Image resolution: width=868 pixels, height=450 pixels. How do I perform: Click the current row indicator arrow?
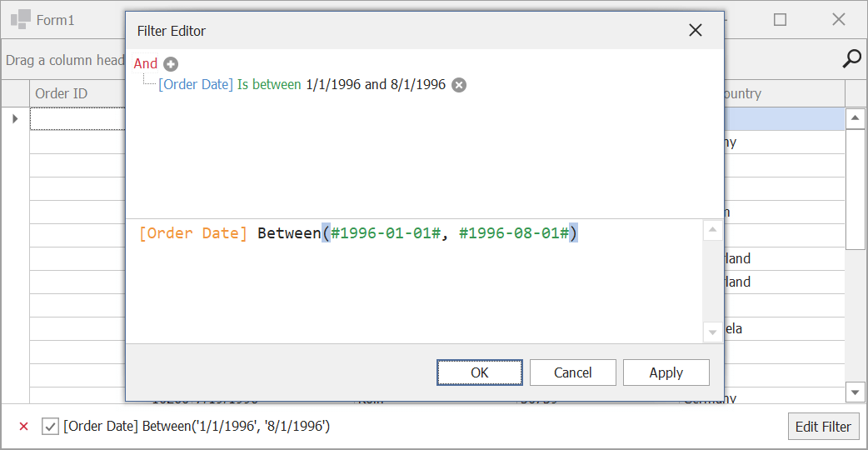(15, 118)
